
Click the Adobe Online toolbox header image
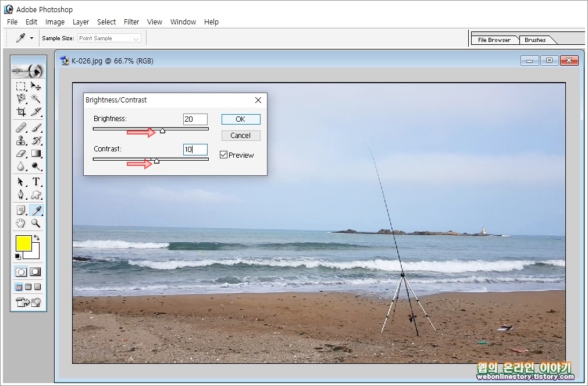tap(28, 70)
